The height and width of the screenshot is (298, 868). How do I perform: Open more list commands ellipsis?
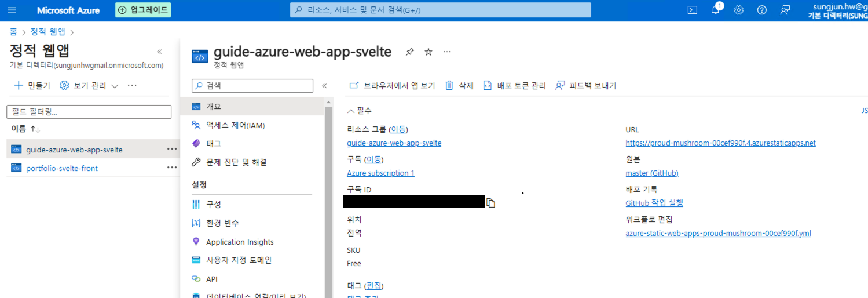pos(132,85)
